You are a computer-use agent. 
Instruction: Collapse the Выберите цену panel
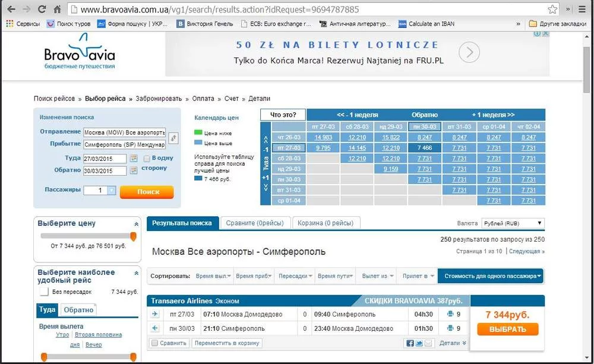click(x=137, y=224)
